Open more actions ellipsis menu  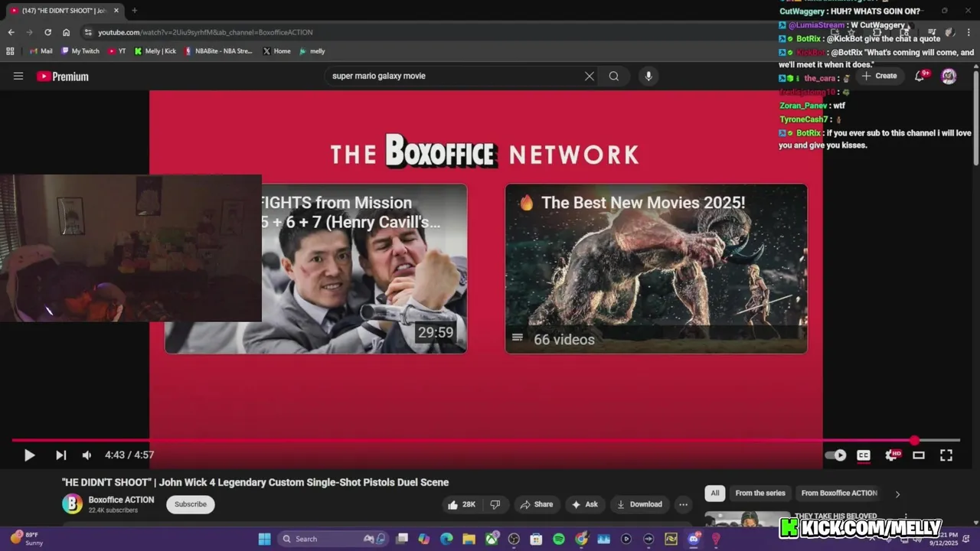click(x=683, y=504)
